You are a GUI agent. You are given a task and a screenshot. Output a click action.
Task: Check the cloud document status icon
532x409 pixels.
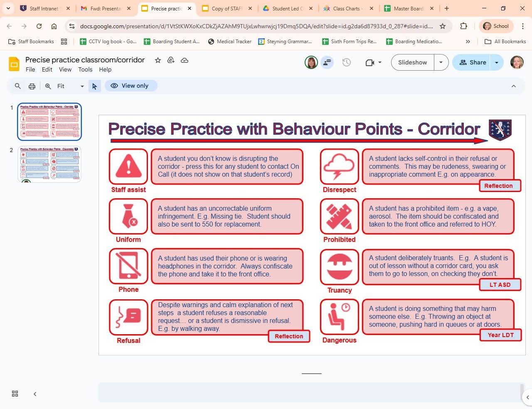[185, 60]
